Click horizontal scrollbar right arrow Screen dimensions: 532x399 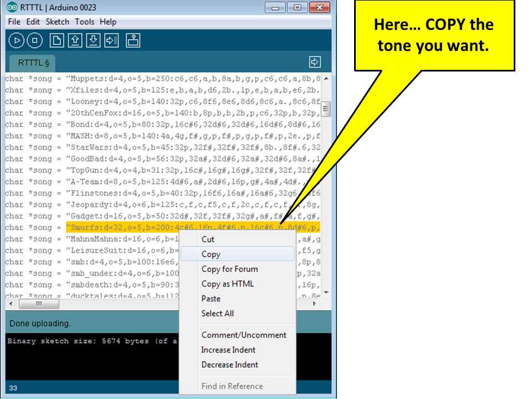tap(315, 304)
